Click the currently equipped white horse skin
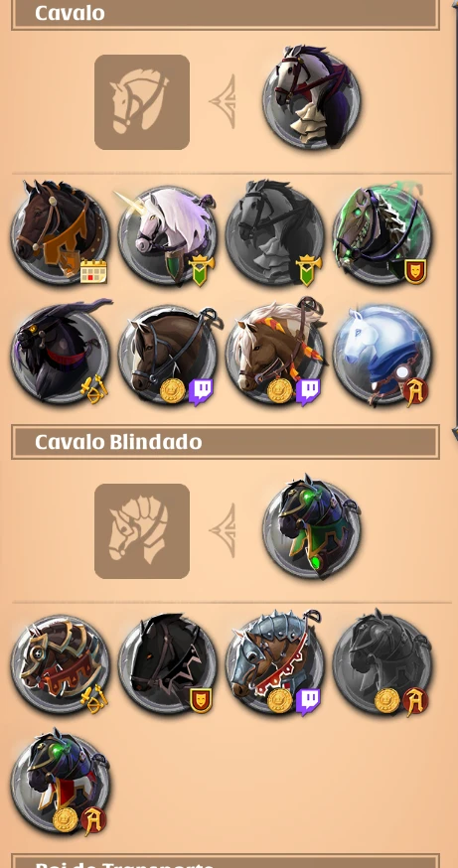This screenshot has height=868, width=458. tap(312, 97)
